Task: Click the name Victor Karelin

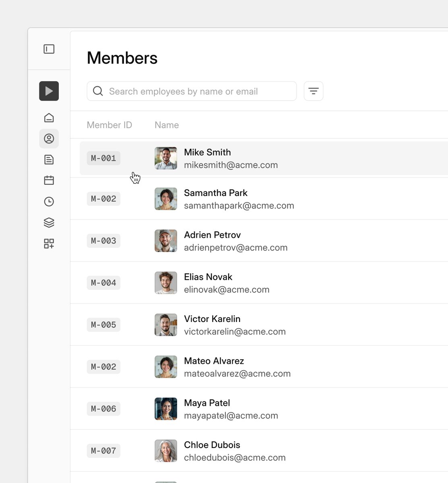Action: 212,319
